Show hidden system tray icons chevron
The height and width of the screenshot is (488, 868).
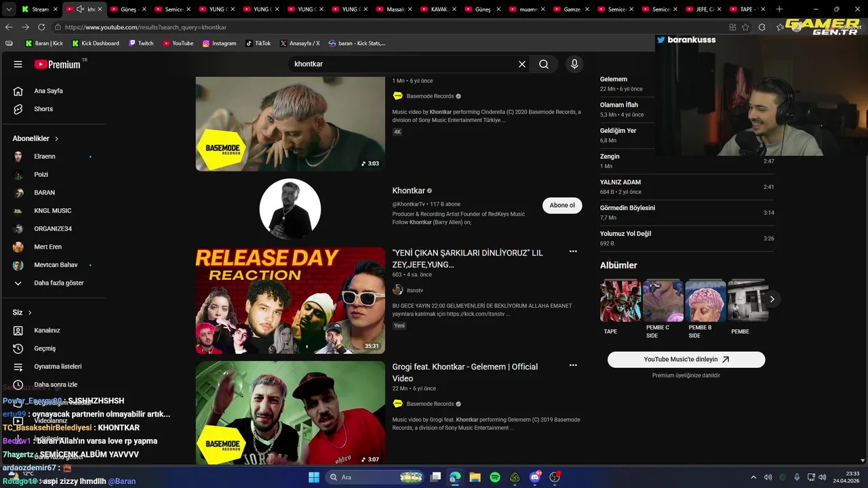[x=753, y=477]
